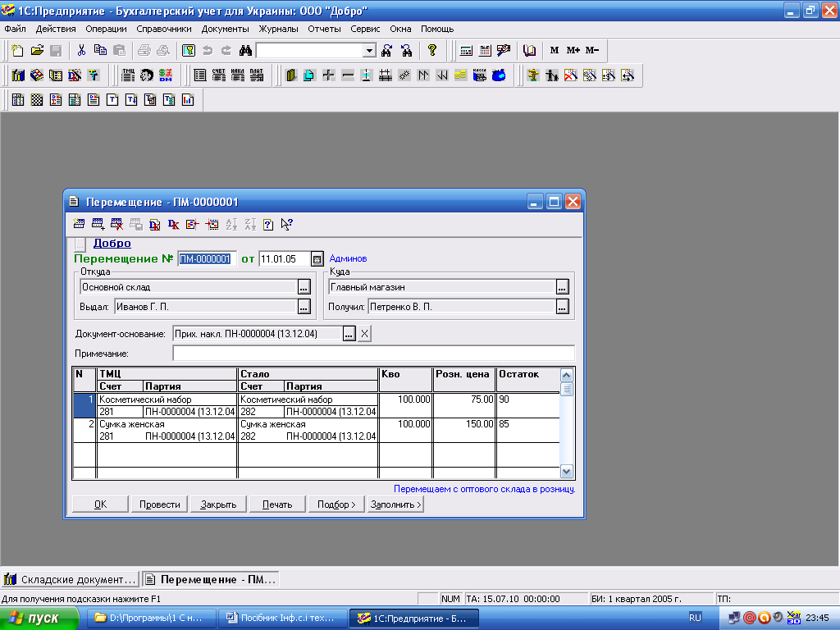
Task: Open selection button for Иванов Г. П.
Action: [304, 307]
